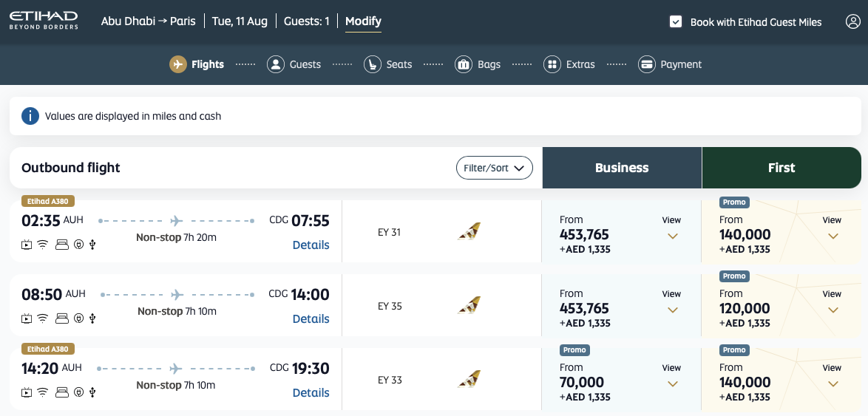
Task: Click USB icon on the 02:35 flight
Action: tap(92, 245)
